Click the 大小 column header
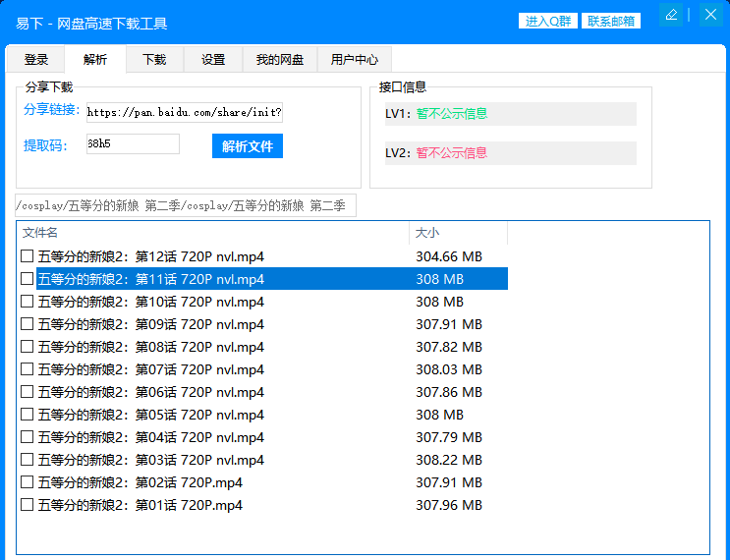The image size is (730, 560). tap(458, 233)
